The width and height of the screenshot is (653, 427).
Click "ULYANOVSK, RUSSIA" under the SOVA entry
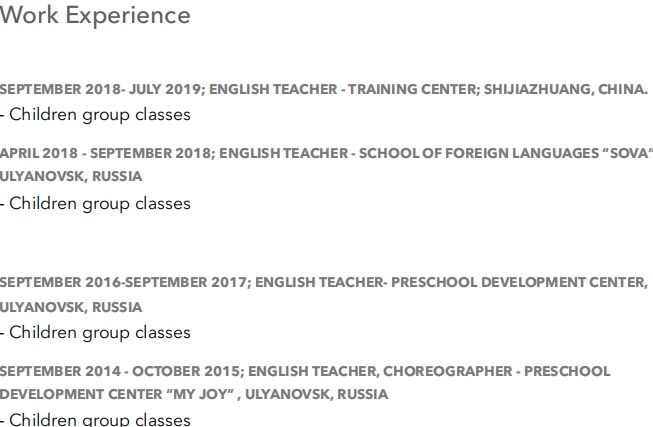pos(71,176)
